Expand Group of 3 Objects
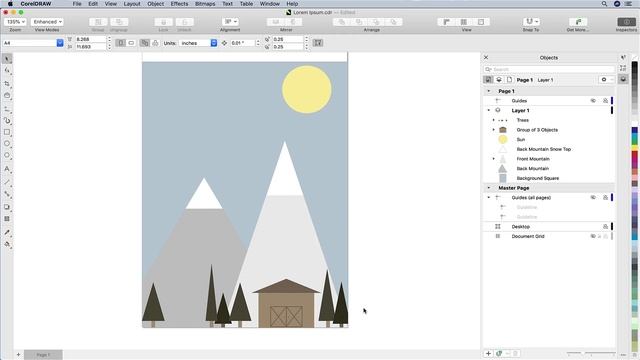The height and width of the screenshot is (360, 640). point(493,130)
